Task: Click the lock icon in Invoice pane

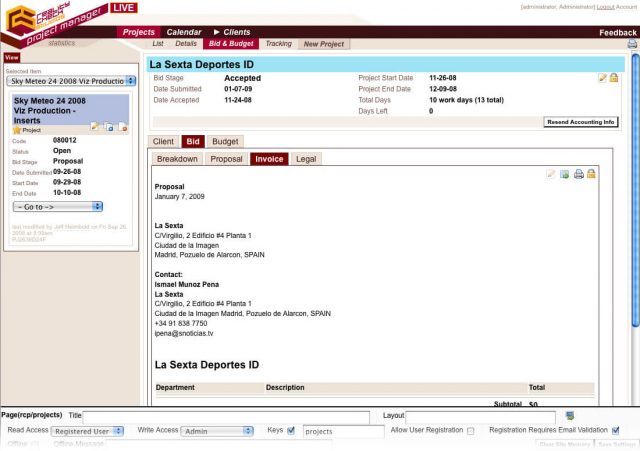Action: point(591,174)
